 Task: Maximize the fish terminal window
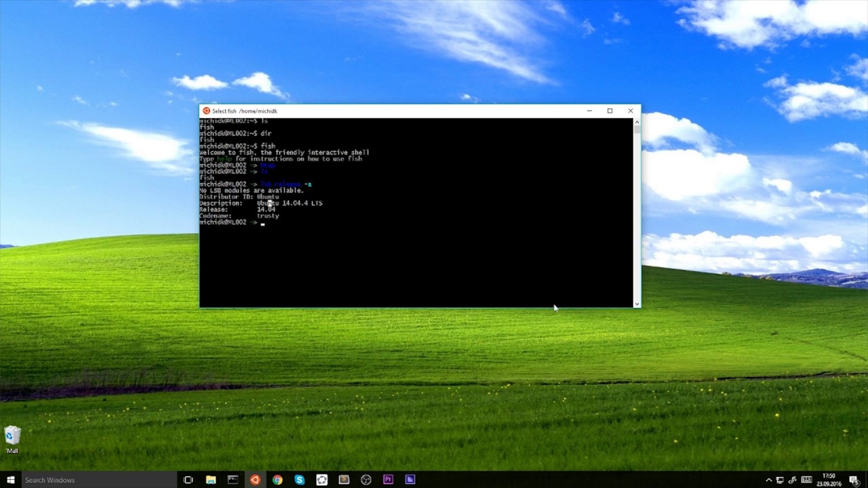tap(610, 111)
